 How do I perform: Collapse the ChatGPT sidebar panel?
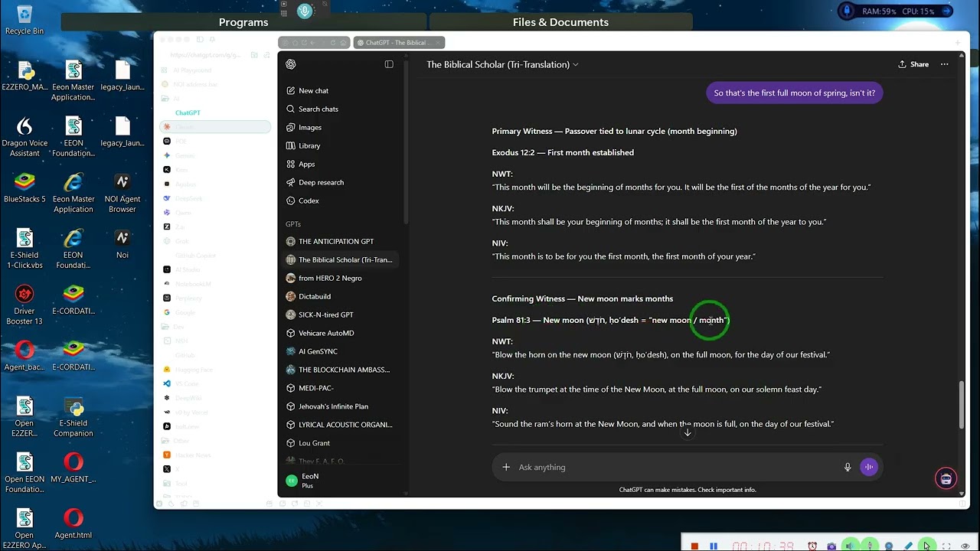coord(389,64)
